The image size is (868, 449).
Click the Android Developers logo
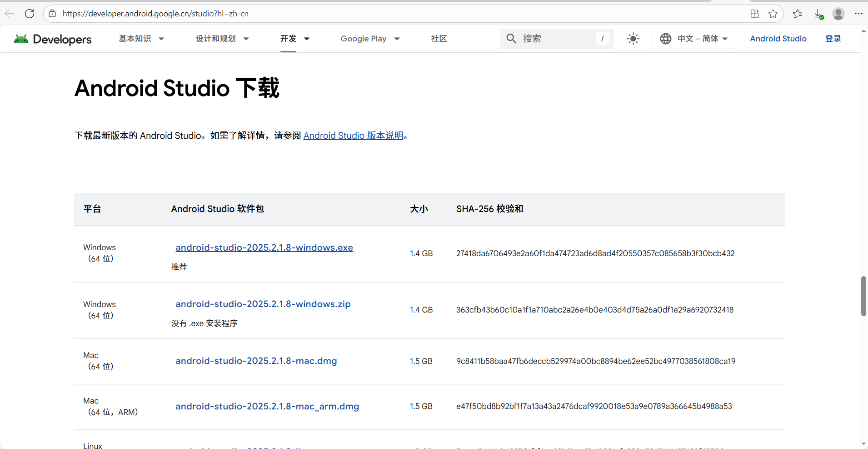(53, 39)
